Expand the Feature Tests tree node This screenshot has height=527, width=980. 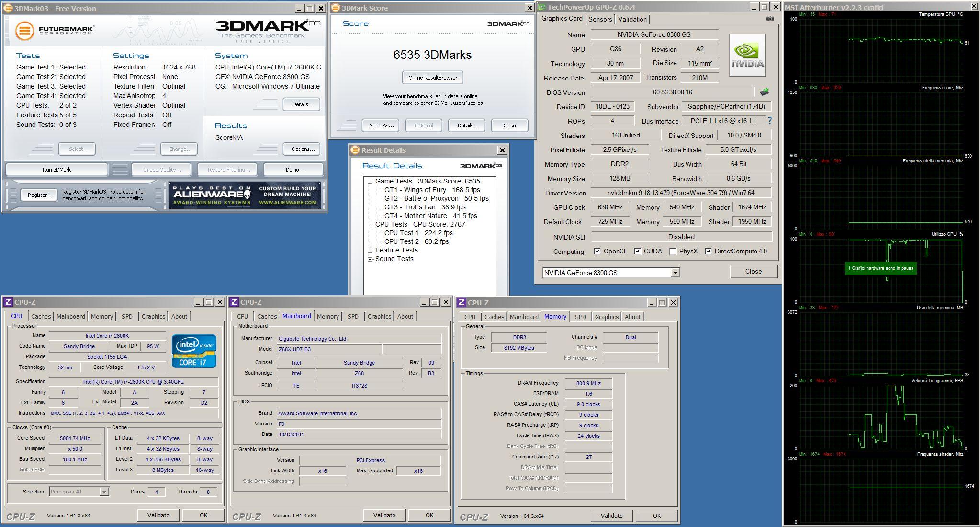[x=370, y=251]
